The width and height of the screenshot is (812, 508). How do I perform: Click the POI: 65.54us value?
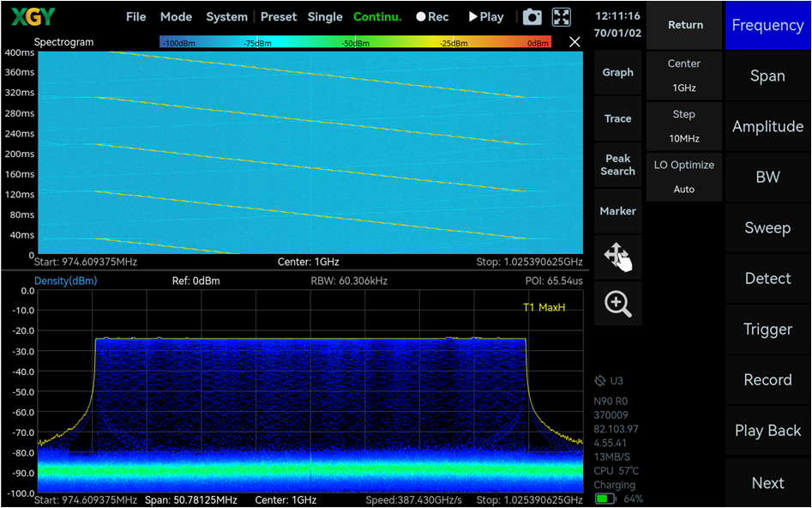(x=554, y=281)
